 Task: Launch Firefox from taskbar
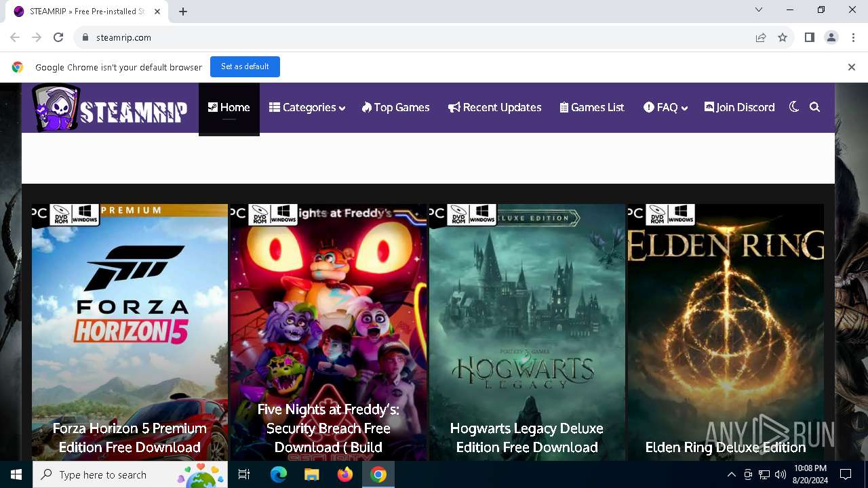(345, 474)
